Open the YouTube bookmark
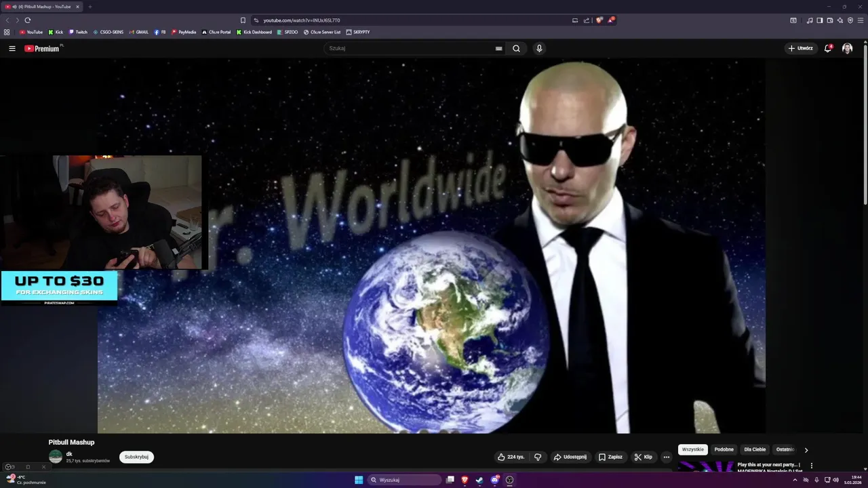 pos(31,32)
